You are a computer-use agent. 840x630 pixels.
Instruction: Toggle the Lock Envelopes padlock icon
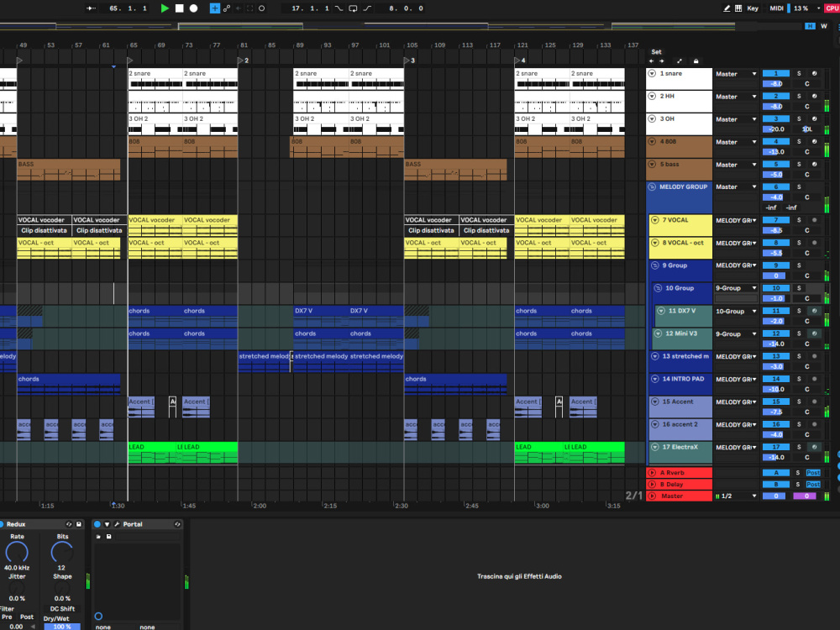pos(696,61)
